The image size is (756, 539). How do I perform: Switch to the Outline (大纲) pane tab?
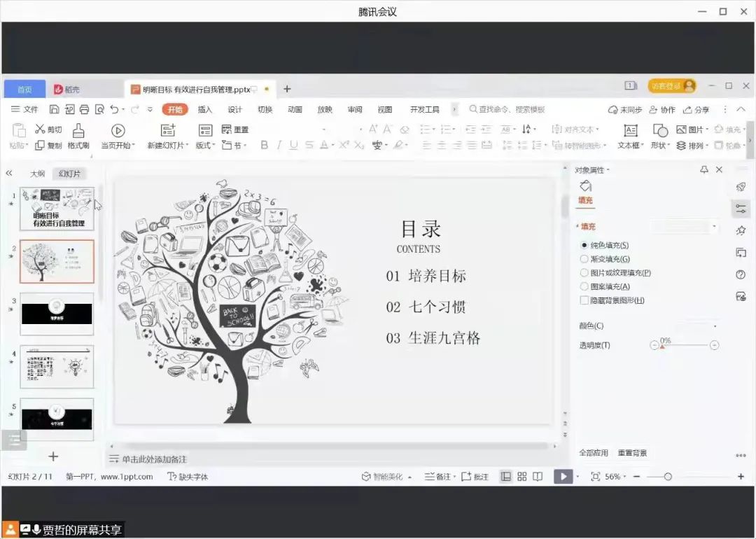pos(37,174)
